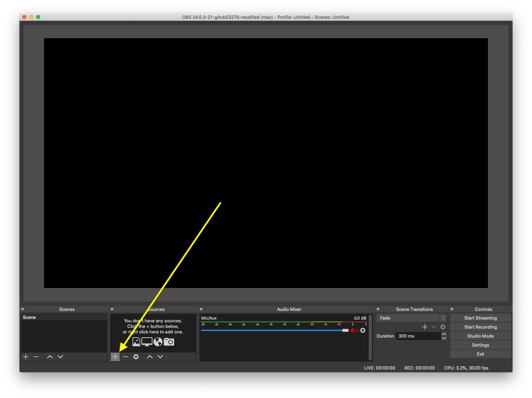532x398 pixels.
Task: Move selected source up with up arrow
Action: pos(149,357)
